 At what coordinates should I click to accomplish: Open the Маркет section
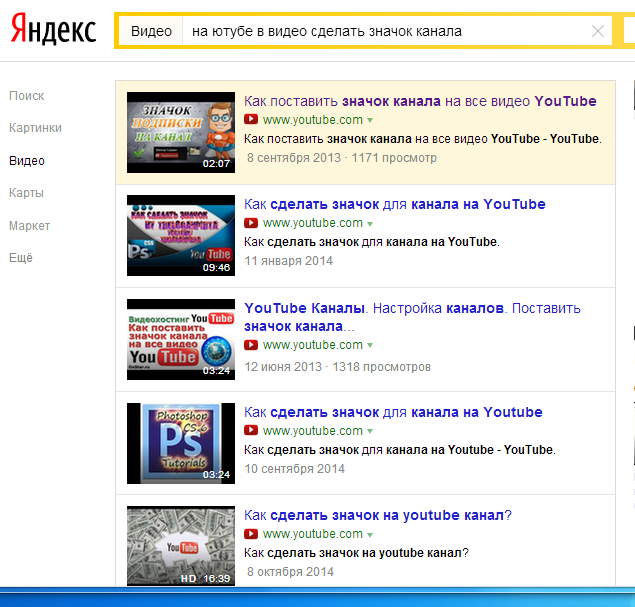[x=30, y=226]
